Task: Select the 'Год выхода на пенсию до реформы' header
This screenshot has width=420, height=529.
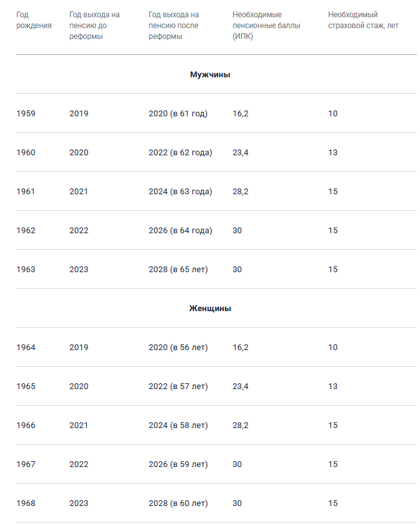Action: [95, 25]
